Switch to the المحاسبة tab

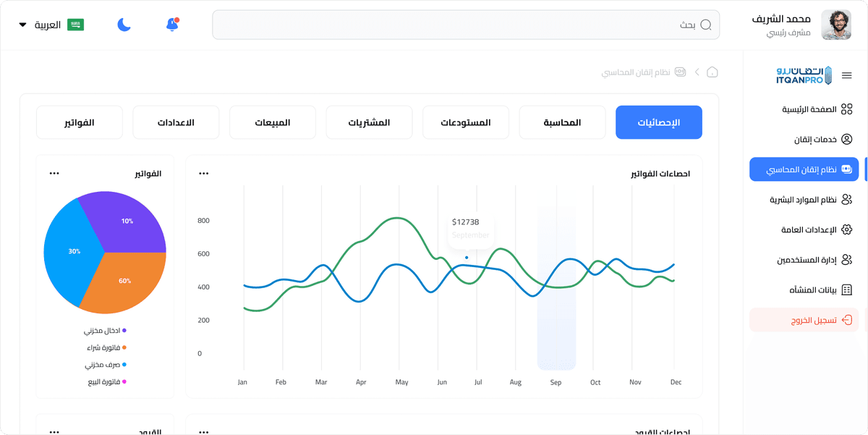coord(562,122)
